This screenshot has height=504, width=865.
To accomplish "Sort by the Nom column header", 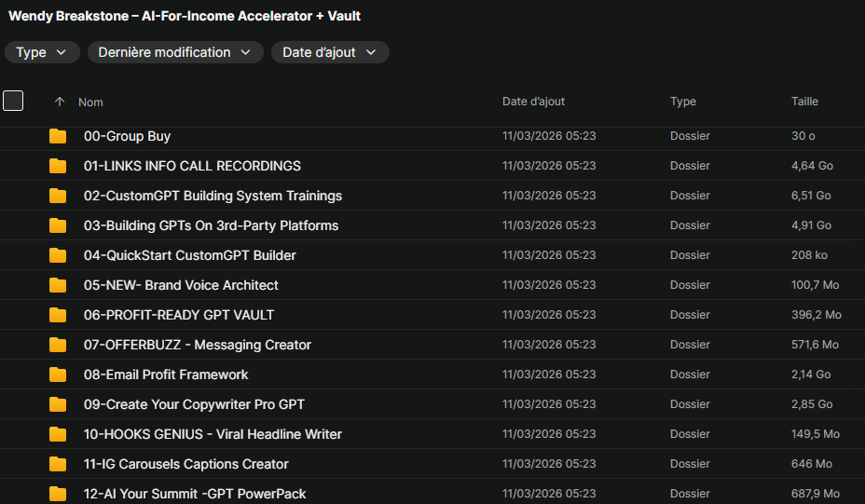I will (90, 102).
